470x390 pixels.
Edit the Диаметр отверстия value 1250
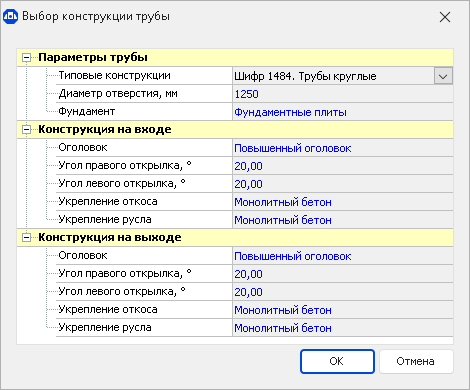pos(343,94)
